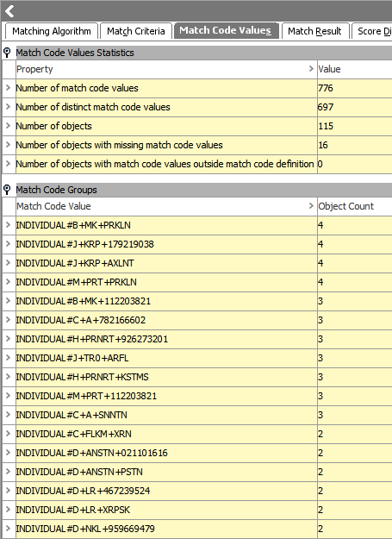This screenshot has width=392, height=539.
Task: Expand the Number of match code values row
Action: click(9, 88)
